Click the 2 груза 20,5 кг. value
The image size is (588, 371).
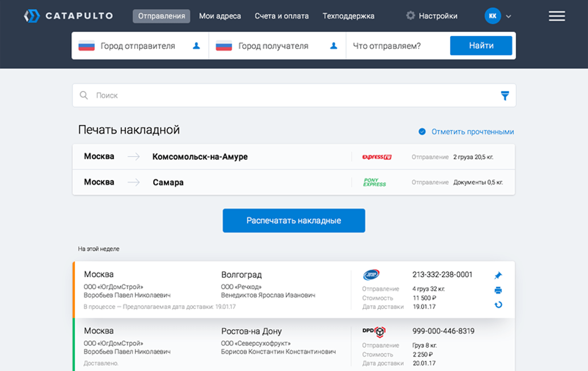(473, 157)
